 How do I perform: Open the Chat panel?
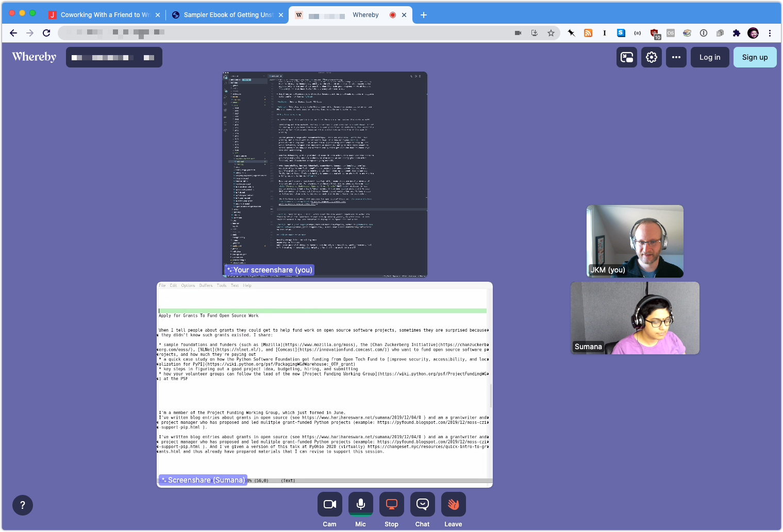(x=422, y=504)
